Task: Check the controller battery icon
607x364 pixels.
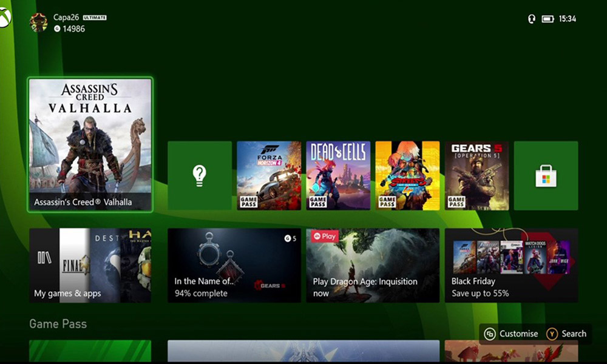Action: (548, 19)
